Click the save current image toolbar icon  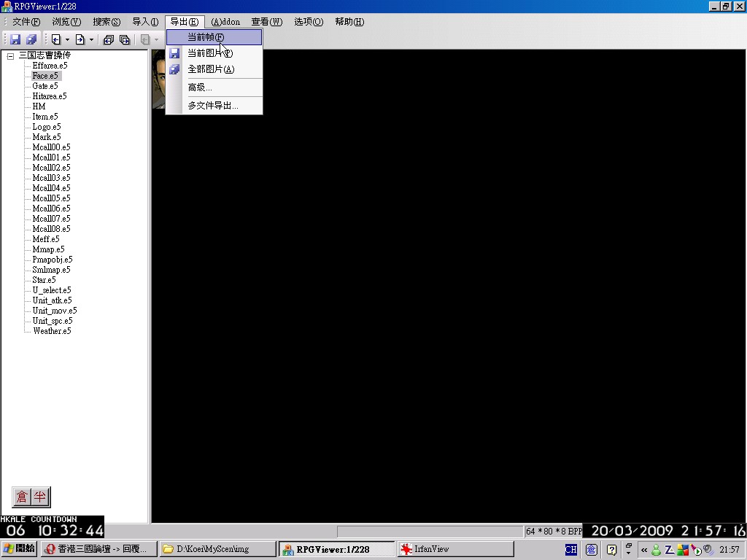[15, 39]
